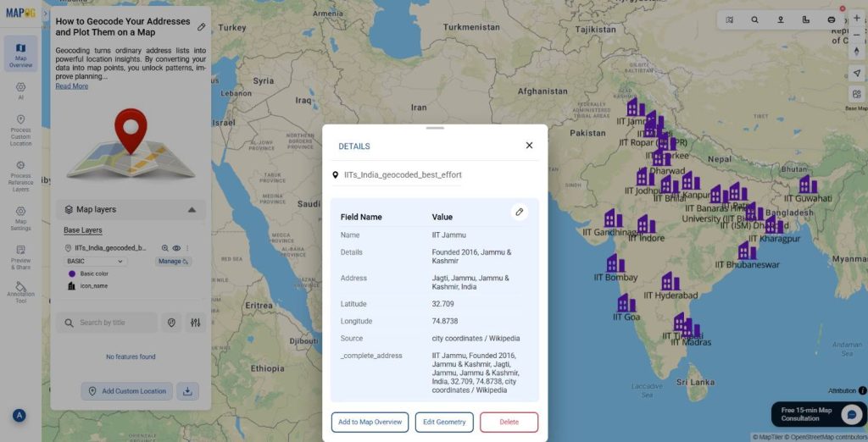868x442 pixels.
Task: Click the print icon in map toolbar
Action: [832, 20]
